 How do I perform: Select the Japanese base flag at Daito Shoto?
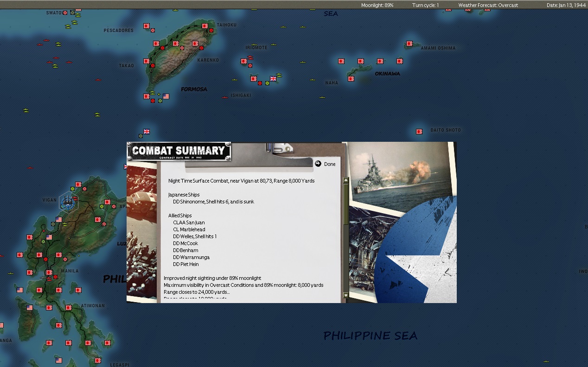[x=419, y=132]
